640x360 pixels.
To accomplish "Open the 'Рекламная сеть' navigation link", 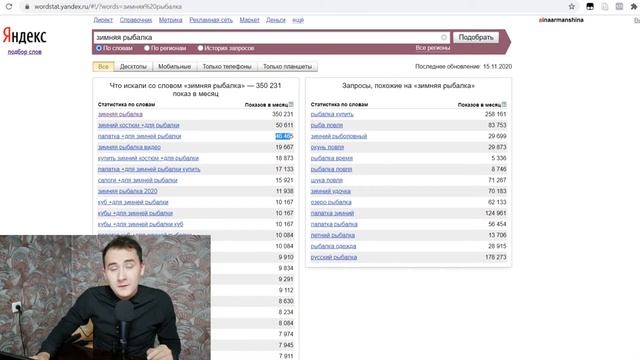I will pos(211,20).
